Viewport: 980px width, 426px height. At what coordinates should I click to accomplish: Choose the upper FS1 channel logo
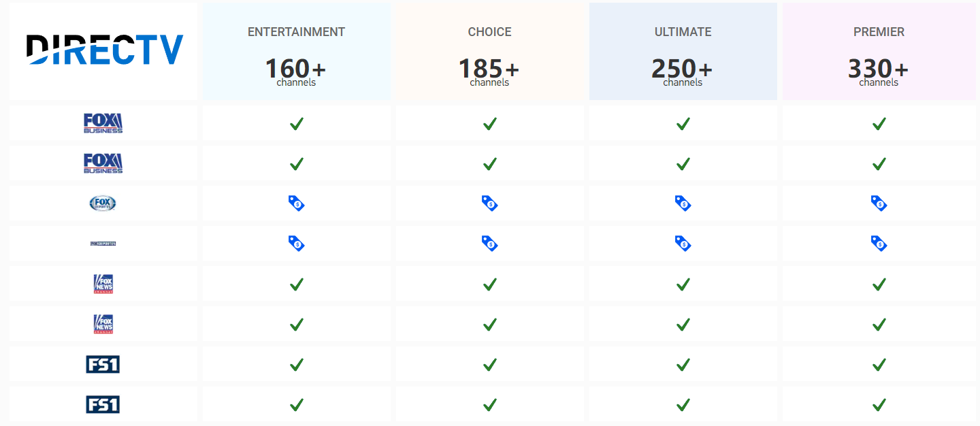tap(103, 365)
